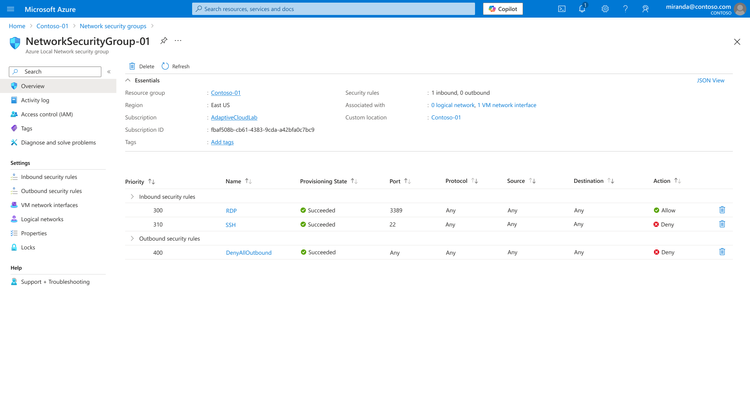
Task: Delete the RDP rule using its trash icon
Action: coord(722,210)
